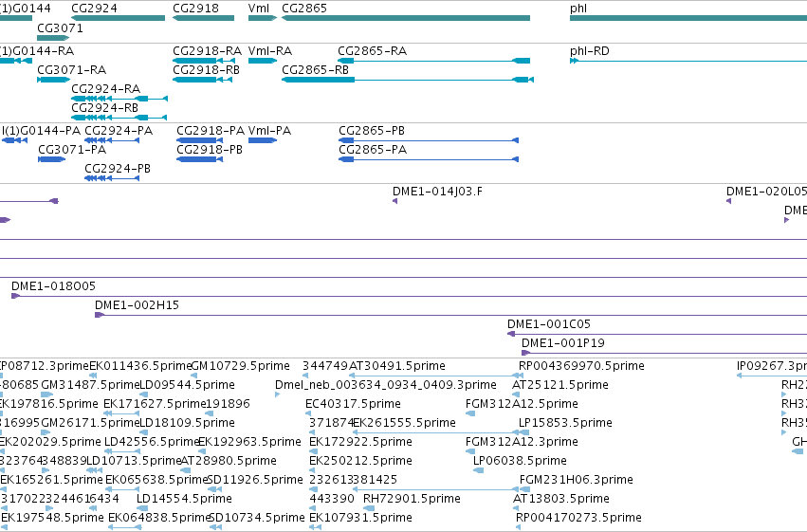Screen dimensions: 807x532
Task: Select the CG2924 gene bar
Action: (118, 18)
